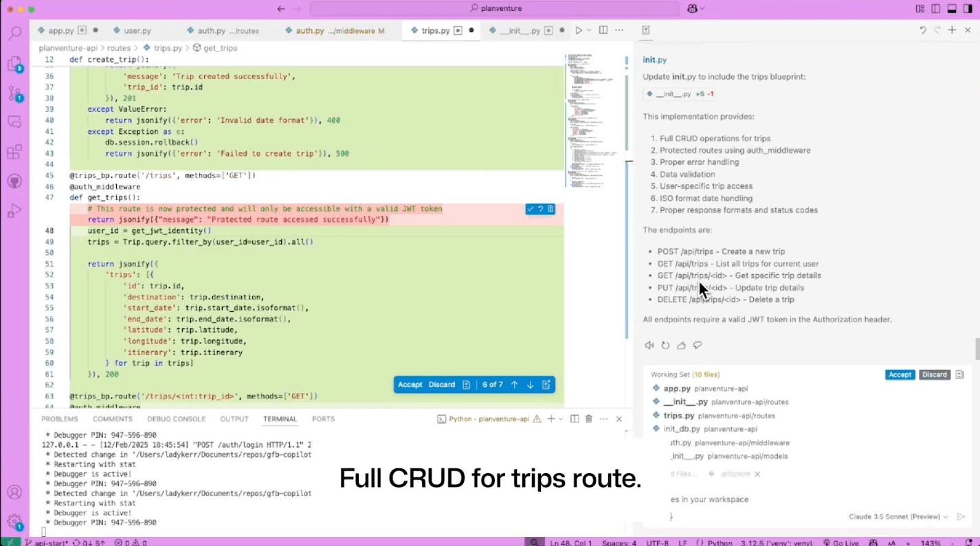This screenshot has height=546, width=980.
Task: Open the Extensions view in activity bar
Action: click(14, 152)
